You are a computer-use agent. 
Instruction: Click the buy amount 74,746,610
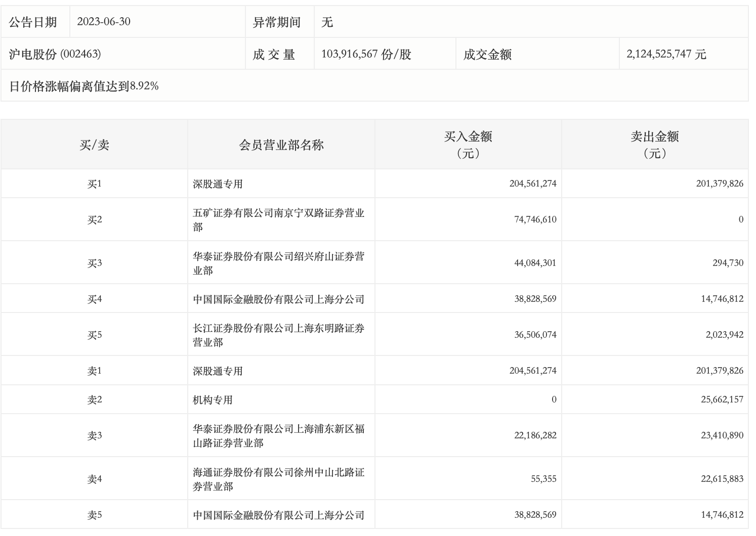535,219
